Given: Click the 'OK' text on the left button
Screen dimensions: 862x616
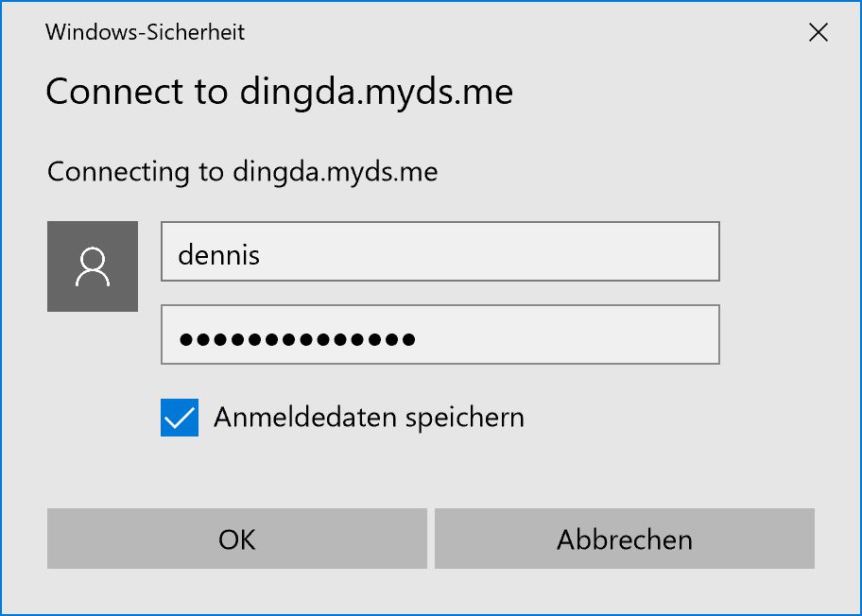Looking at the screenshot, I should 237,539.
